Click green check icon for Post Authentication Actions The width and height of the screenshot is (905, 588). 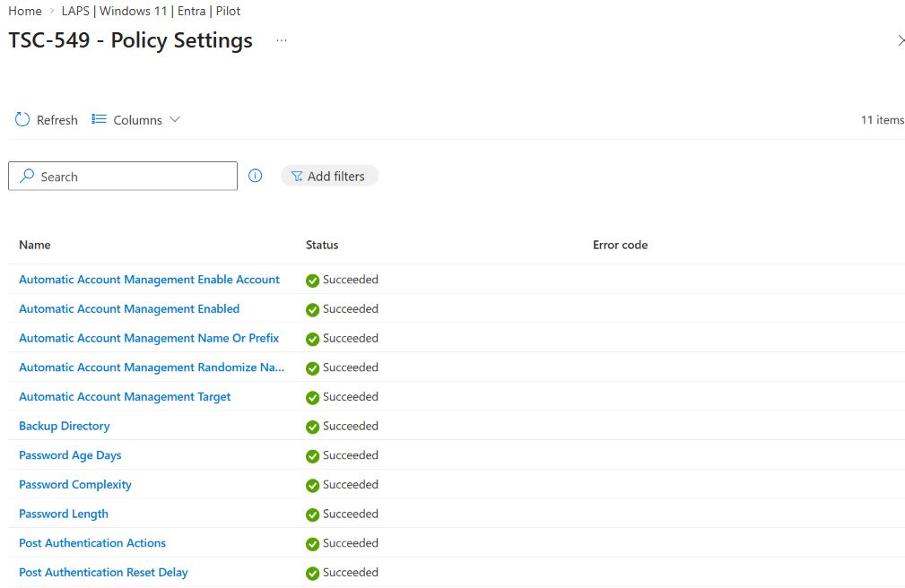coord(312,544)
